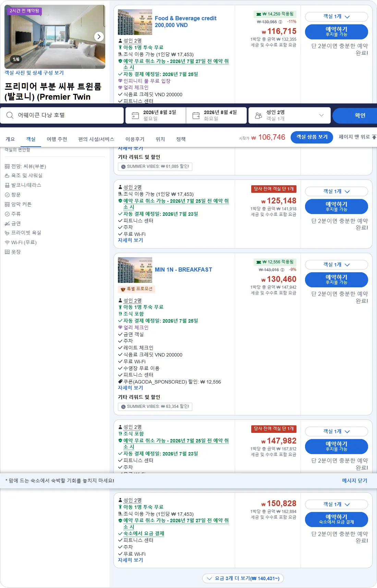Click the 특별 프로모션 badge icon
This screenshot has width=377, height=588.
(123, 289)
